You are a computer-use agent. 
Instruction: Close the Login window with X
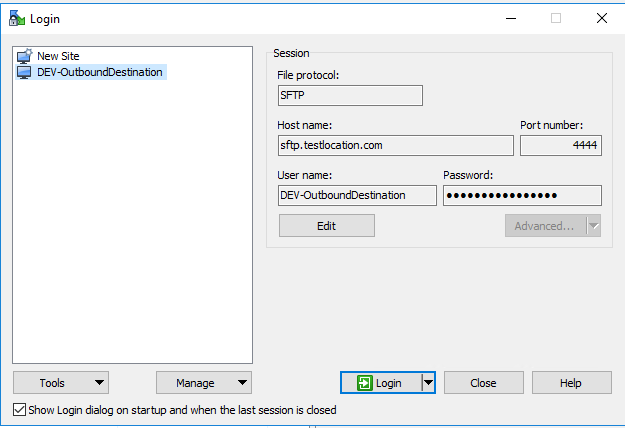coord(601,18)
